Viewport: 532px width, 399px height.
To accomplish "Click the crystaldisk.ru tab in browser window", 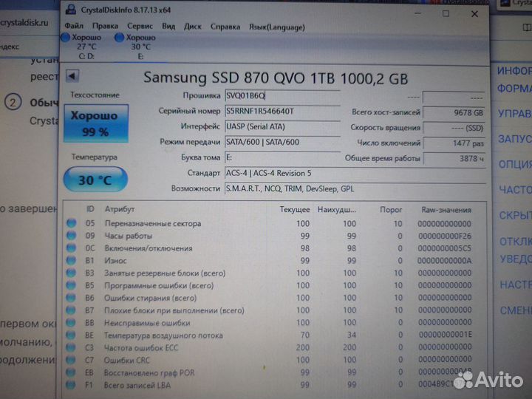I will tap(24, 23).
